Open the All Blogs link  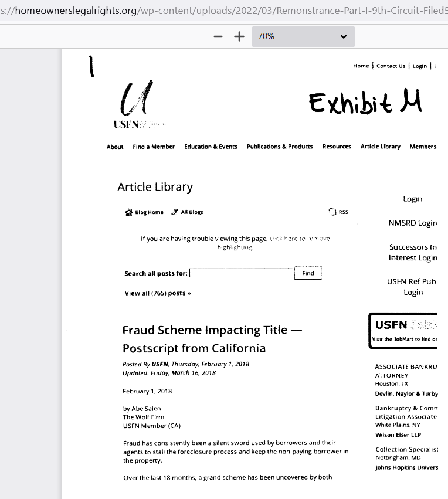[x=192, y=212]
